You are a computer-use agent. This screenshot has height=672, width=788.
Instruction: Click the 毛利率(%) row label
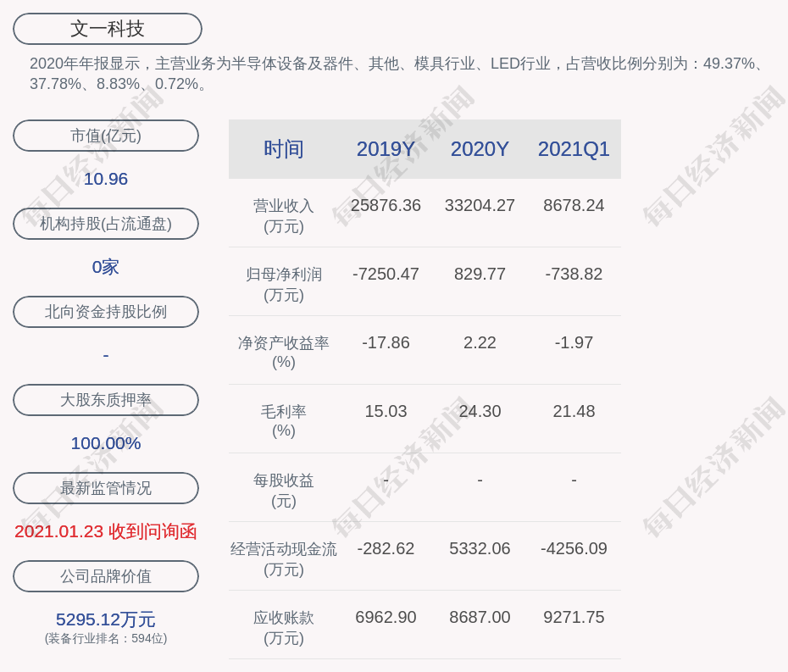click(284, 420)
